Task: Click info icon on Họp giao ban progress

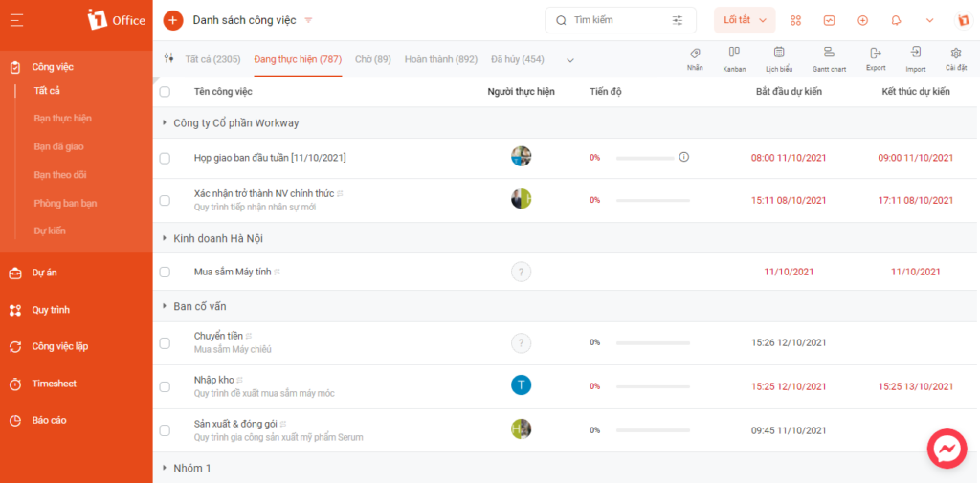Action: (x=683, y=157)
